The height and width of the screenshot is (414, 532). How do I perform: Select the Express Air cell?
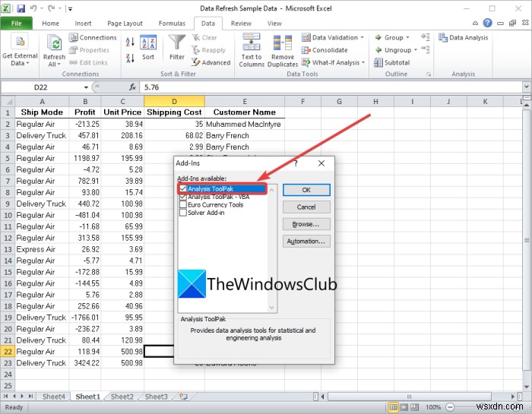coord(42,249)
